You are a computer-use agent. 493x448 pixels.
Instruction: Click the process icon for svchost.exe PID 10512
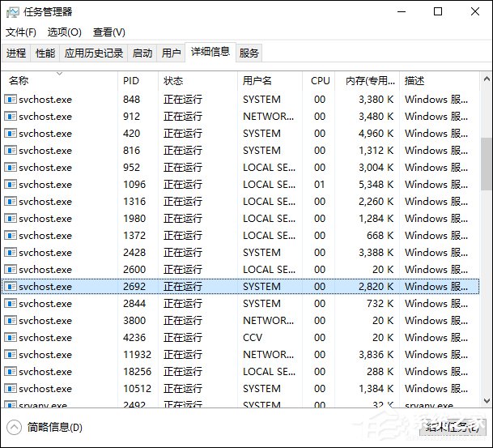pyautogui.click(x=11, y=388)
